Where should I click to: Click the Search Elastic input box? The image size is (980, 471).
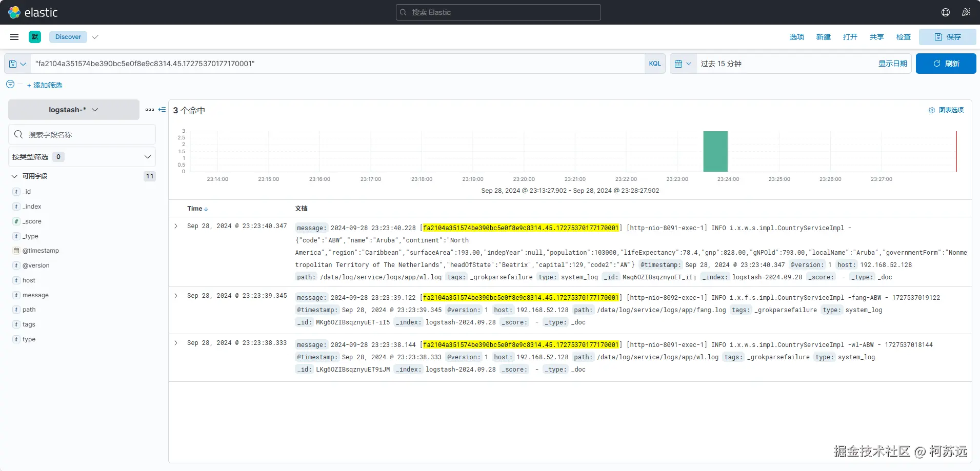click(498, 12)
